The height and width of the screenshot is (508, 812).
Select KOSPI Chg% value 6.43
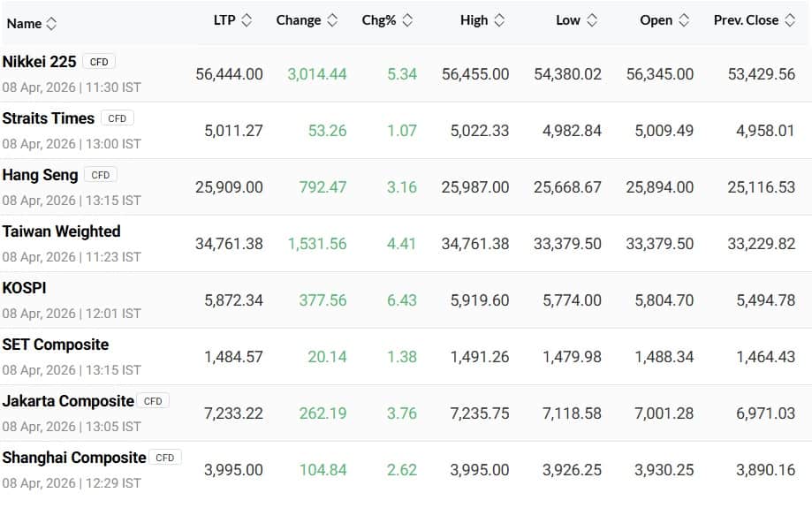point(402,300)
